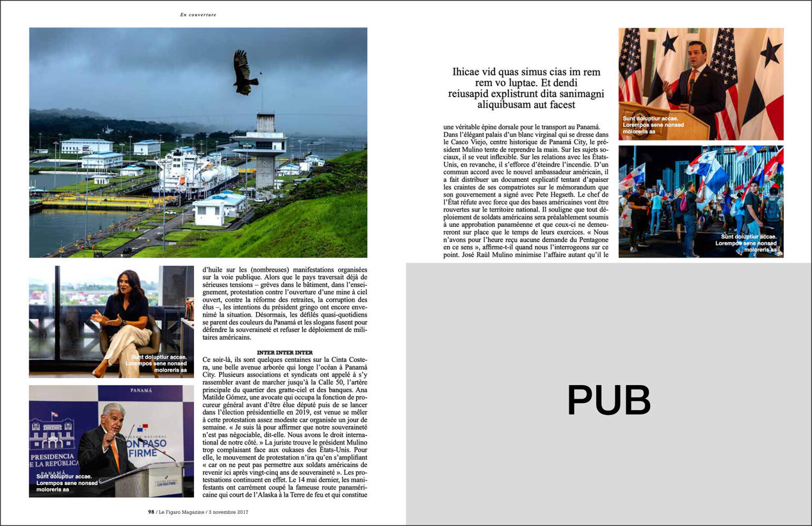Click the grey PUB advertisement block
The width and height of the screenshot is (812, 526).
[x=608, y=394]
